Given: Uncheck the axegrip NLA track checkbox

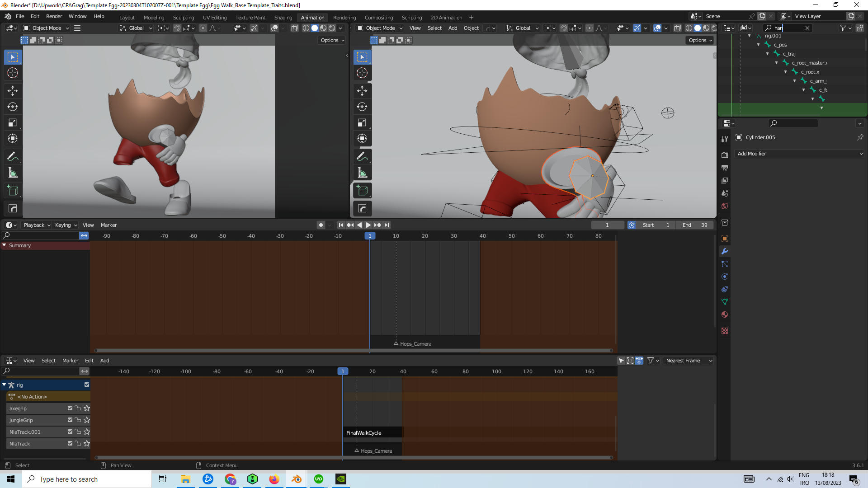Looking at the screenshot, I should 70,408.
